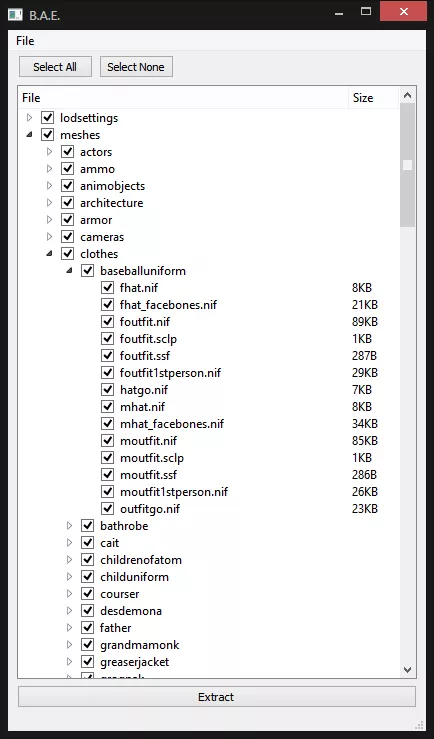Toggle the foutfit.ssf file checkbox

tap(107, 355)
